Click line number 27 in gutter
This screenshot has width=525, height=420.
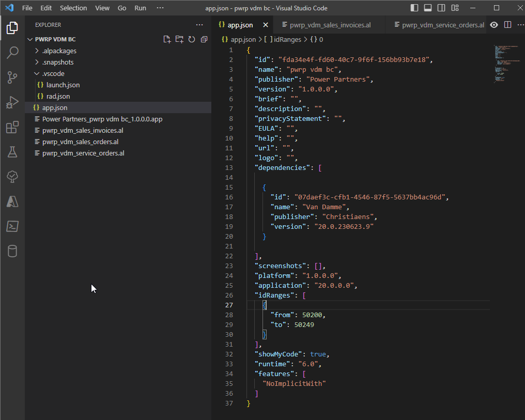[229, 305]
